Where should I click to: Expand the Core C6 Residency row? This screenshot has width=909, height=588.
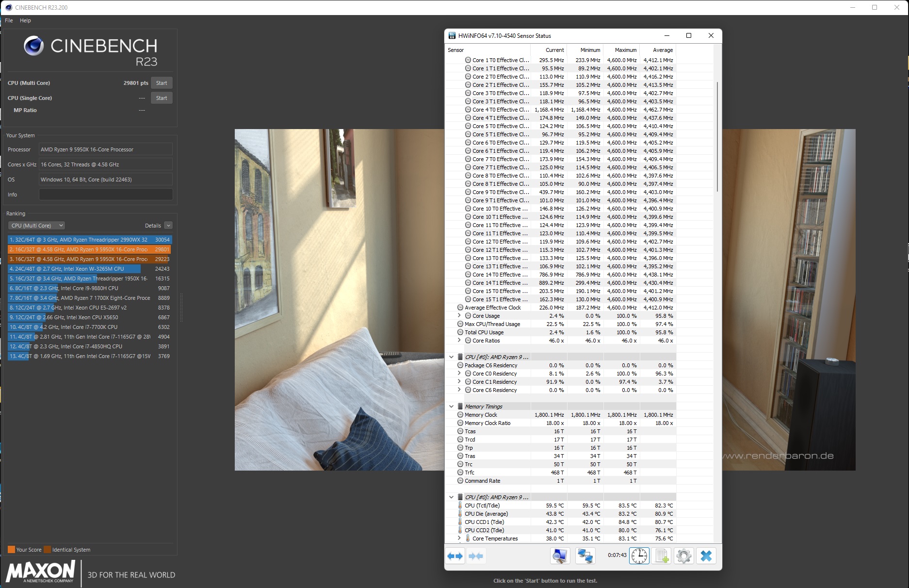tap(459, 390)
